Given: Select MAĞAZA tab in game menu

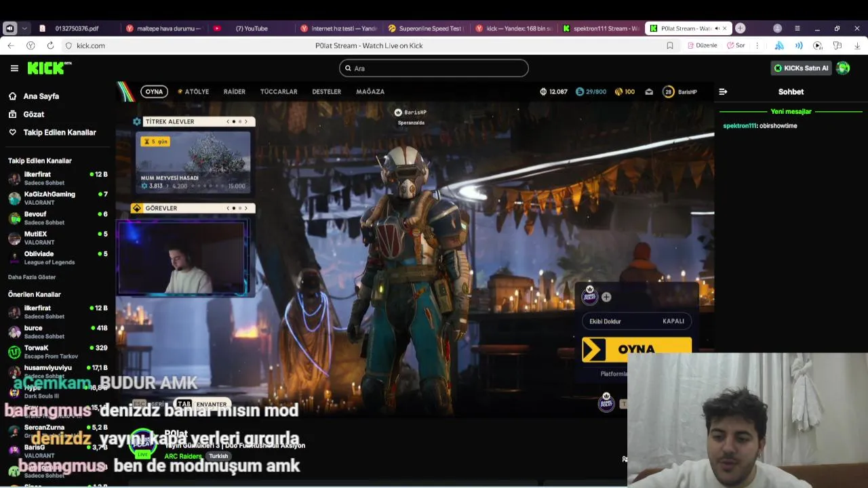Looking at the screenshot, I should point(370,91).
